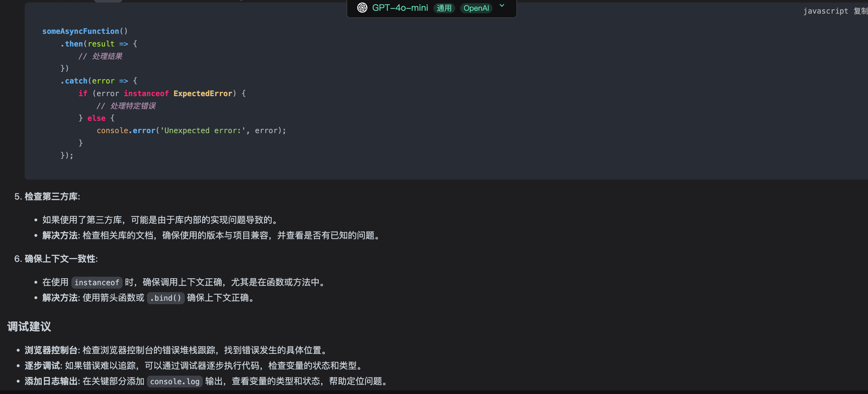
Task: Click heading 5. 检查第三方库
Action: pyautogui.click(x=47, y=197)
